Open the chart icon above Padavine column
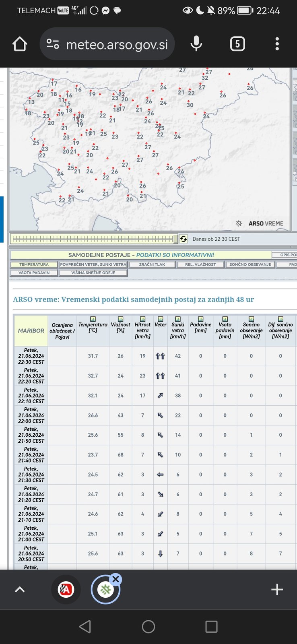297x644 pixels. pos(200,319)
